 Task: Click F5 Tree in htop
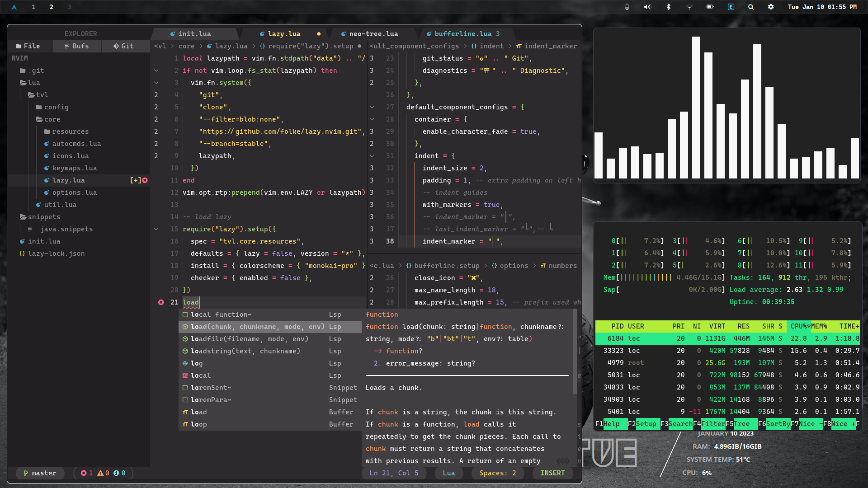741,424
